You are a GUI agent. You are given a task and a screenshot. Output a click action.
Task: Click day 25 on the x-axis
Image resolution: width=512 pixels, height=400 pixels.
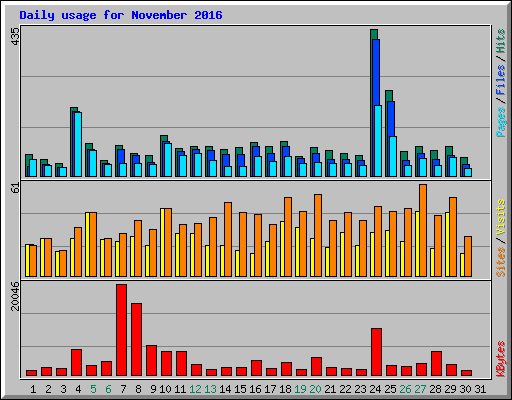coord(390,389)
